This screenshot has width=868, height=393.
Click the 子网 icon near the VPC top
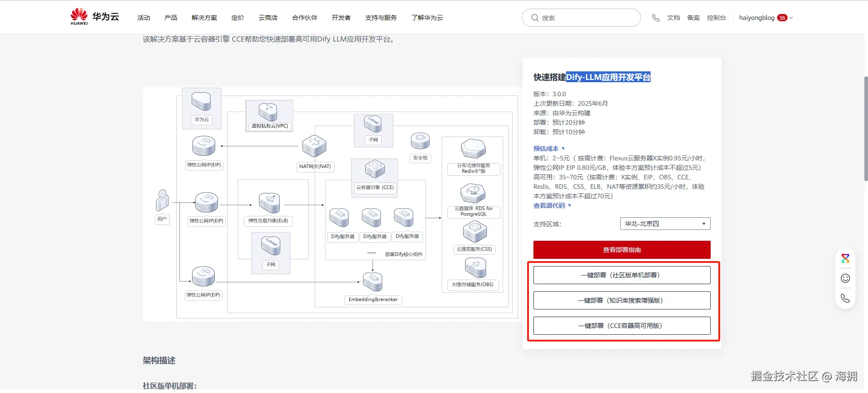tap(373, 124)
